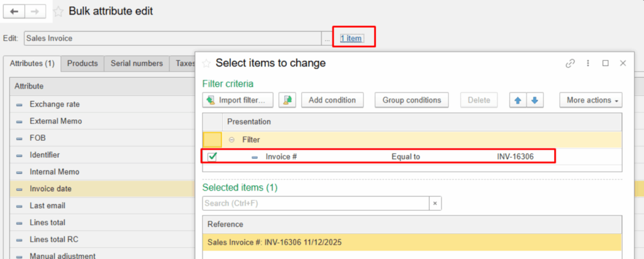Move condition down with blue arrow
The width and height of the screenshot is (644, 259).
[x=534, y=100]
